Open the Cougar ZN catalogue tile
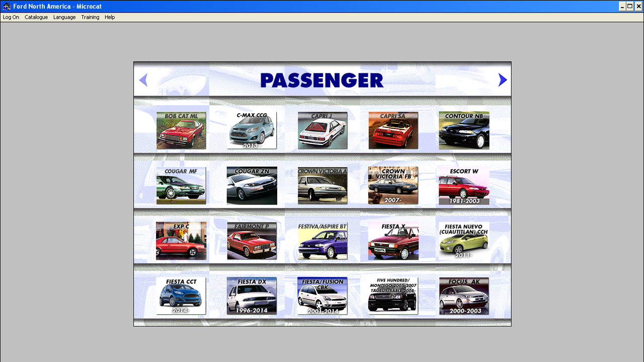Viewport: 644px width, 362px height. pos(252,186)
